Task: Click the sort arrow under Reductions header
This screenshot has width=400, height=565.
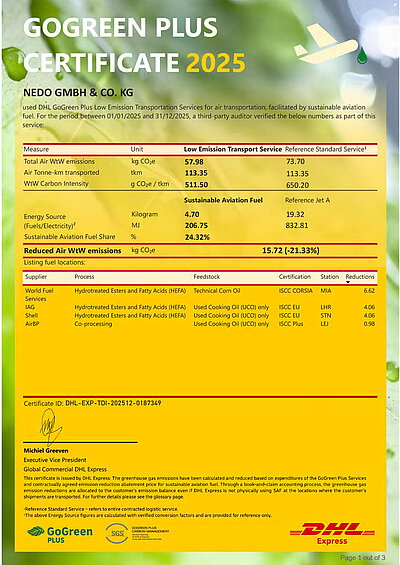Action: point(348,282)
